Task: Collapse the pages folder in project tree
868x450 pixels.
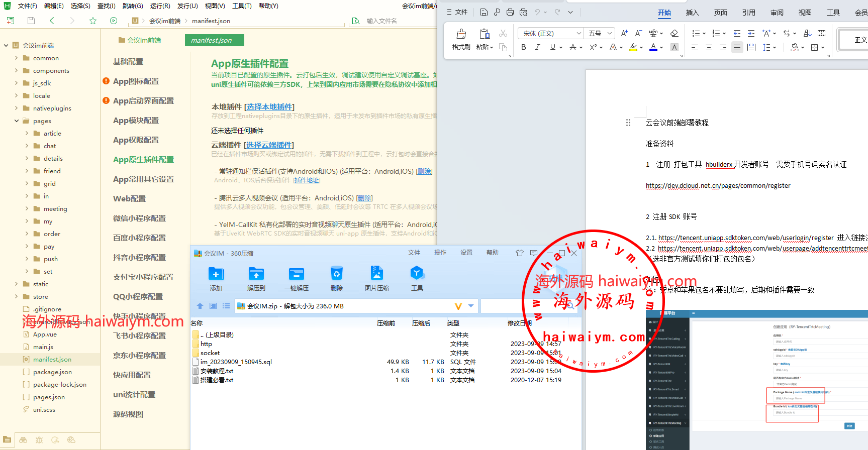Action: click(x=17, y=121)
